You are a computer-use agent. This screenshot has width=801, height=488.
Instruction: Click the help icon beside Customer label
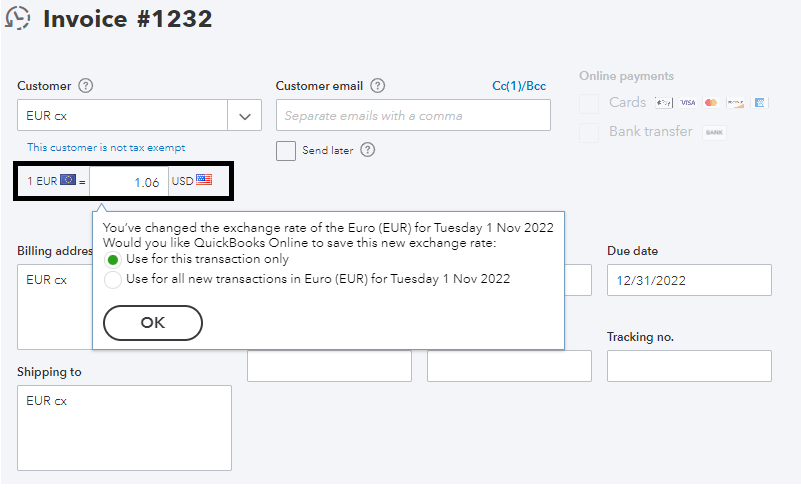point(86,86)
